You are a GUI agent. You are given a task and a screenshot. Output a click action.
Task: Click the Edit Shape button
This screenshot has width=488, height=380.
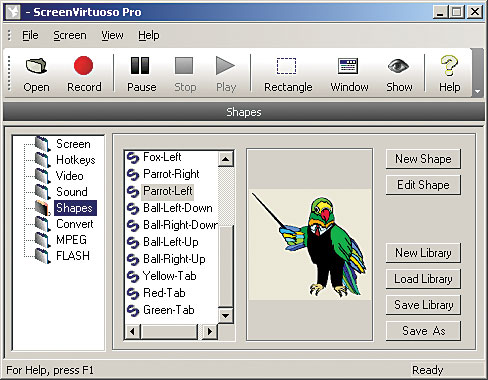pyautogui.click(x=423, y=185)
